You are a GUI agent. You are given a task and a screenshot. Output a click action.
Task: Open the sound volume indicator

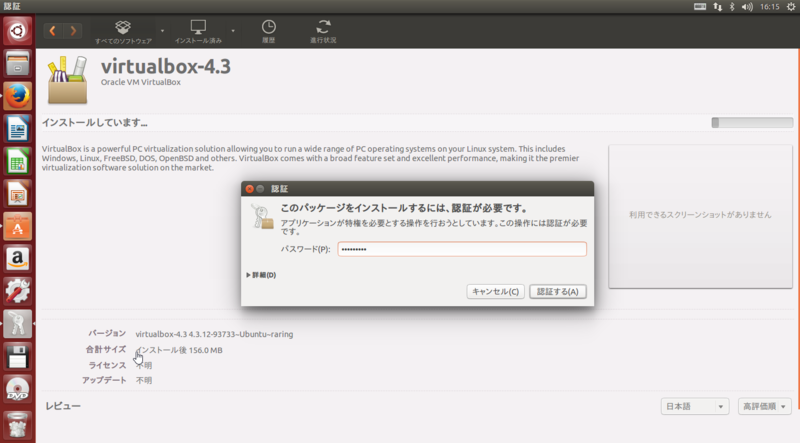[x=747, y=7]
